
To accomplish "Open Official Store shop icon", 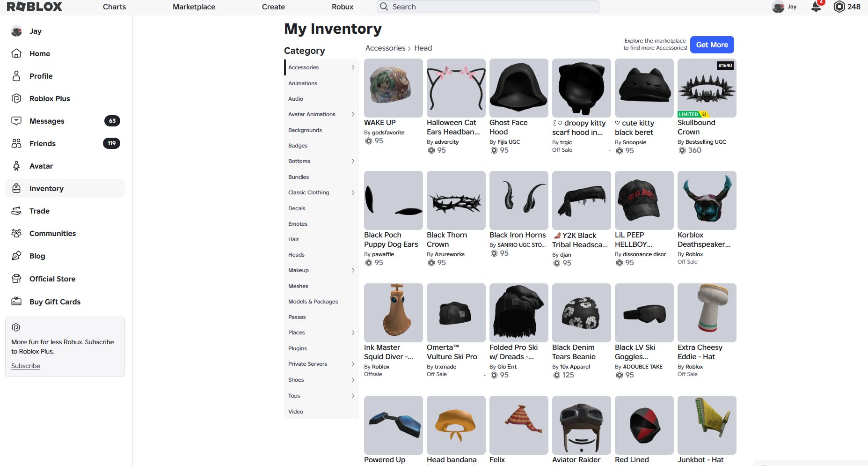I will click(16, 279).
